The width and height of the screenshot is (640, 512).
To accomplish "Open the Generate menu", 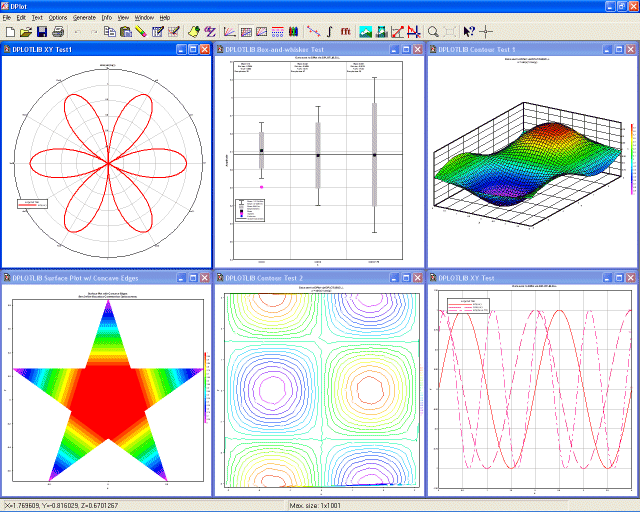I will [84, 18].
